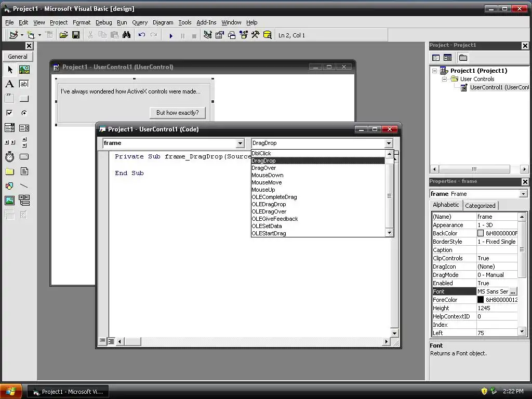Click the Find binoculars icon
Screen dimensions: 532x399
pyautogui.click(x=126, y=35)
